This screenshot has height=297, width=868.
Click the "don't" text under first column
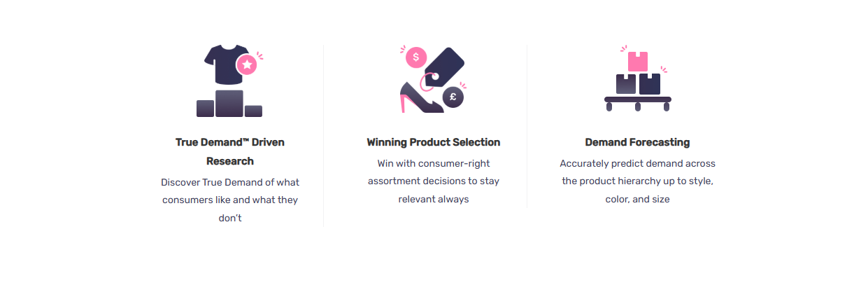tap(230, 218)
